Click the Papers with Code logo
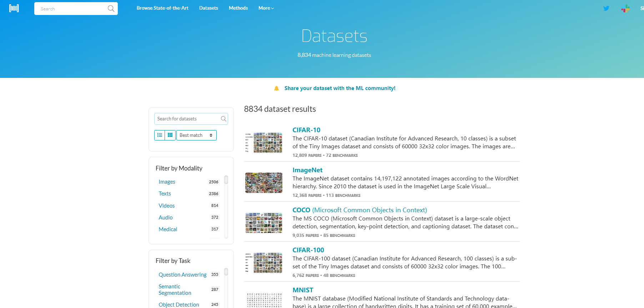 14,8
